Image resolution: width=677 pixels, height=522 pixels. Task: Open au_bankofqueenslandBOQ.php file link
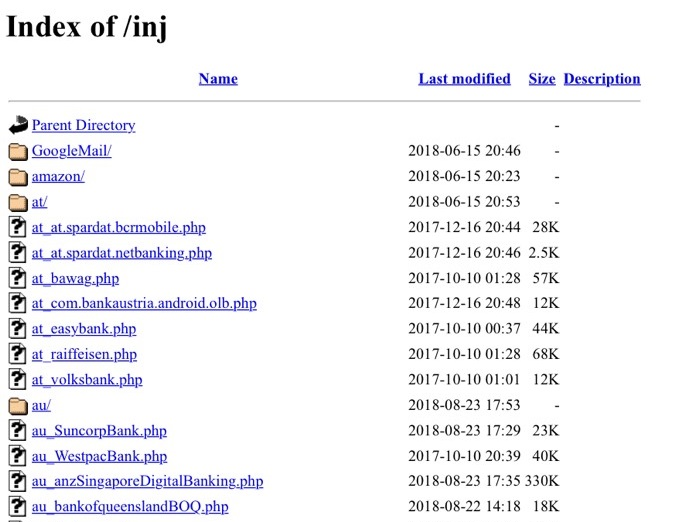click(x=130, y=507)
